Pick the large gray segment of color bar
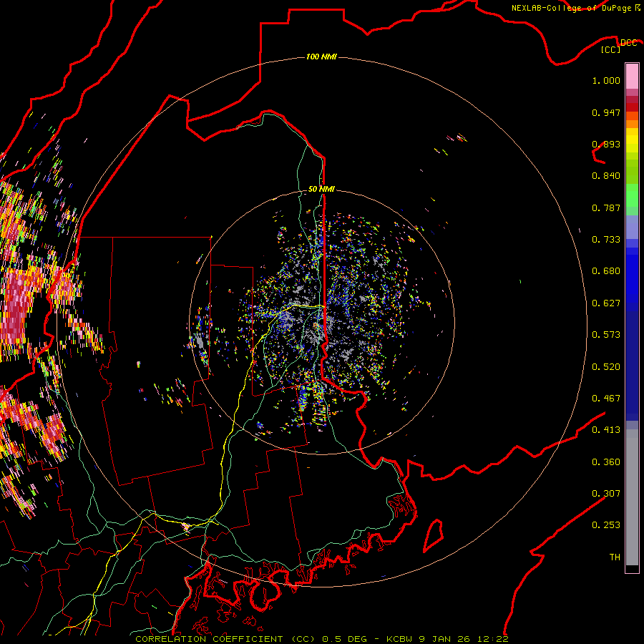The height and width of the screenshot is (644, 644). pyautogui.click(x=632, y=497)
